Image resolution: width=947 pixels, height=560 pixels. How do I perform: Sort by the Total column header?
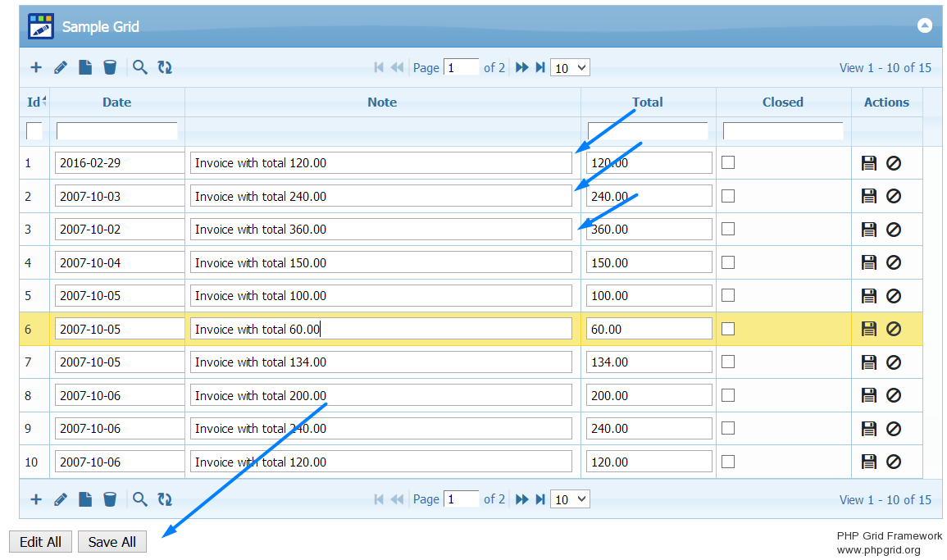[648, 102]
